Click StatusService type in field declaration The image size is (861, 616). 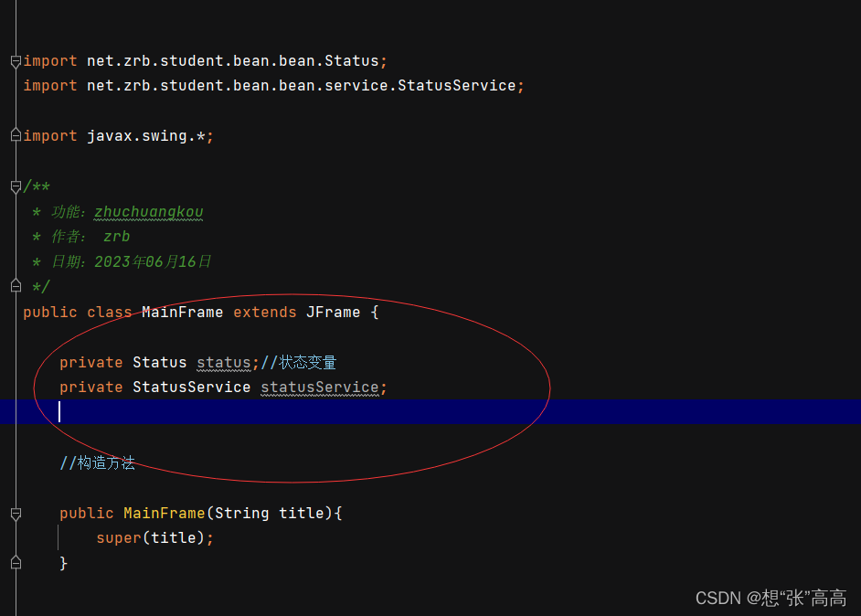192,388
